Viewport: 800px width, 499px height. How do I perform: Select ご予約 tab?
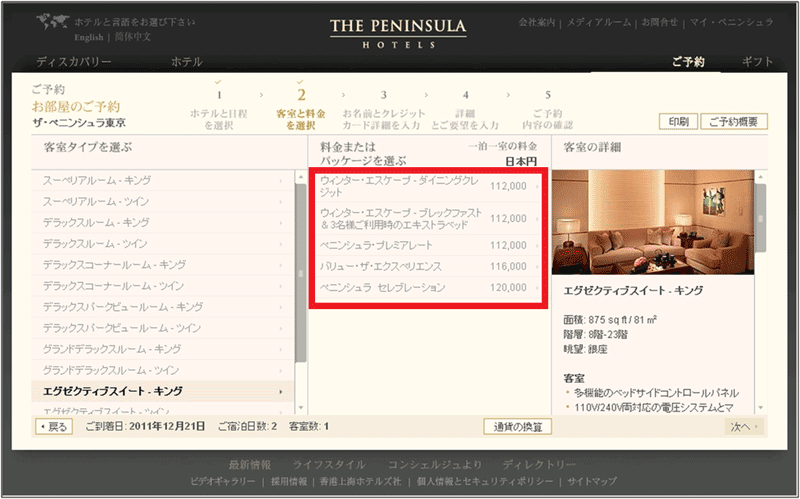688,62
